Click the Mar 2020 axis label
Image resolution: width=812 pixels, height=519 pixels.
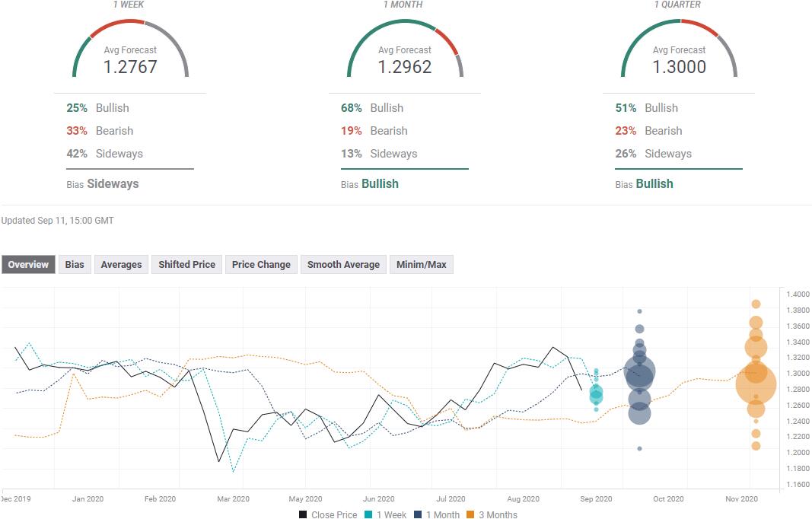[233, 498]
